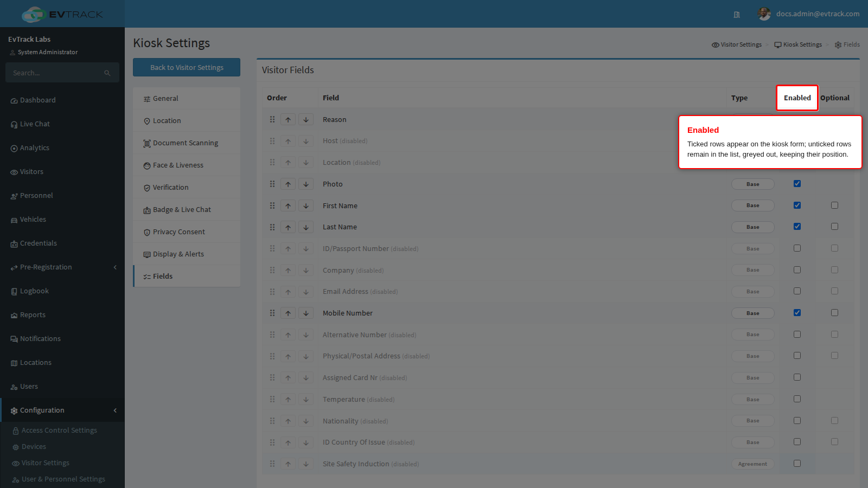
Task: Click Back to Visitor Settings button
Action: point(187,67)
